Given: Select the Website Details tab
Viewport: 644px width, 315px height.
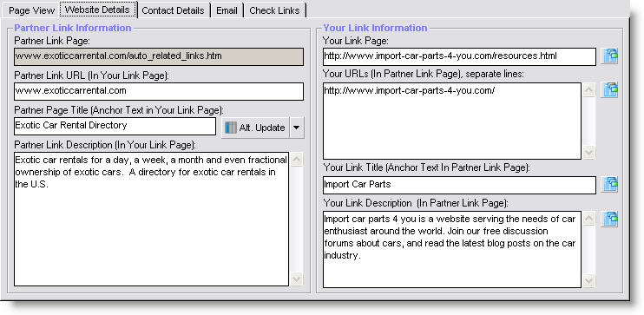Looking at the screenshot, I should pos(97,10).
